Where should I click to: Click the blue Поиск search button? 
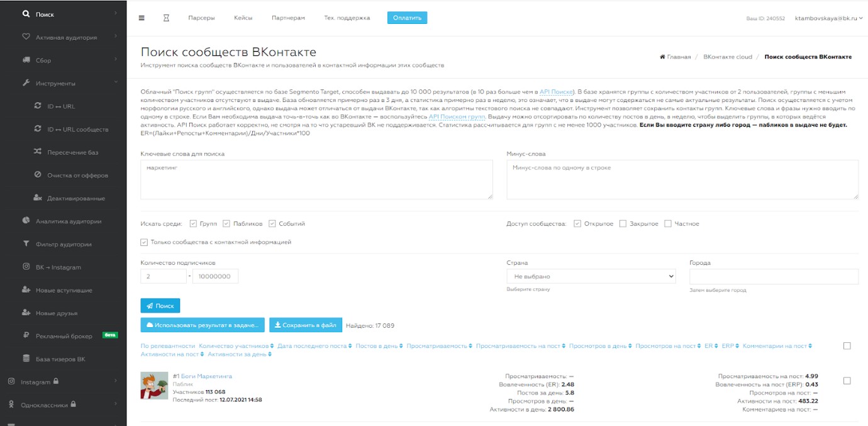pyautogui.click(x=160, y=306)
